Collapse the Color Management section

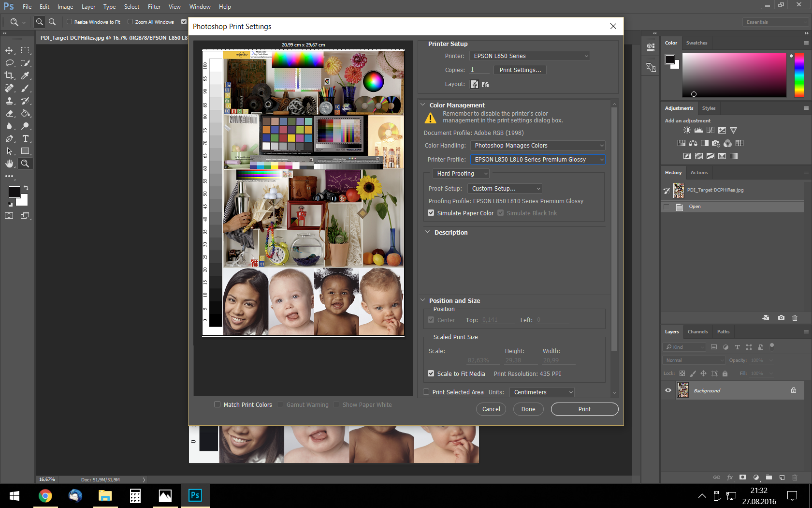click(x=423, y=105)
